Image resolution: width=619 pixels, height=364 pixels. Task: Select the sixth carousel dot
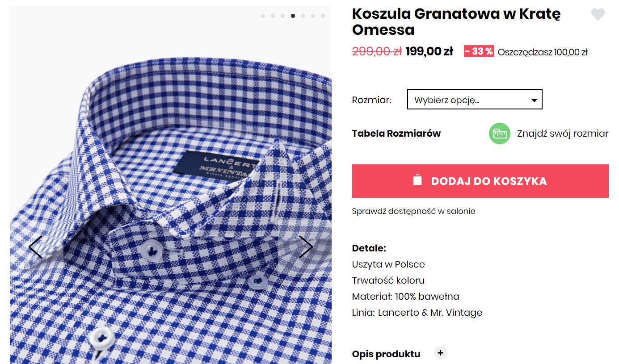[313, 16]
